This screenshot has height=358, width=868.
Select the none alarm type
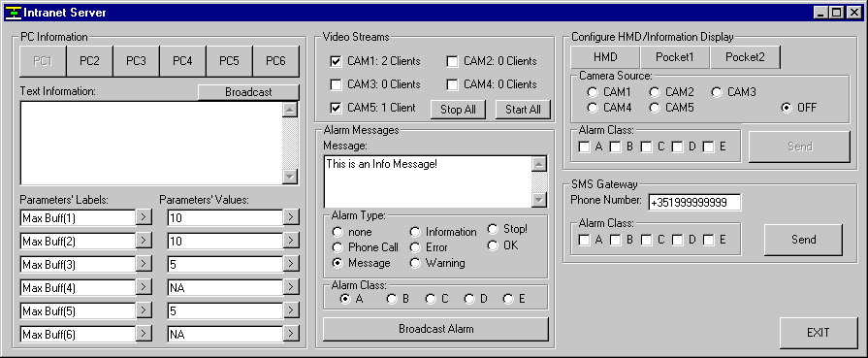pyautogui.click(x=338, y=232)
